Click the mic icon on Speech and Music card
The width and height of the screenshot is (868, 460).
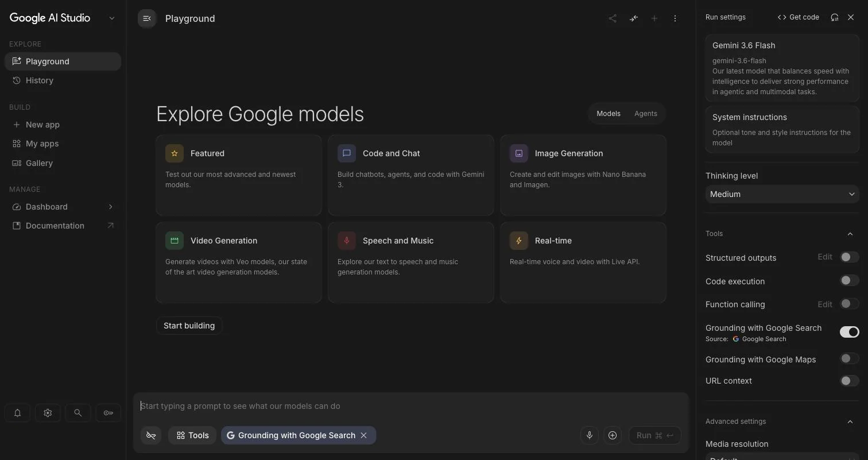347,241
